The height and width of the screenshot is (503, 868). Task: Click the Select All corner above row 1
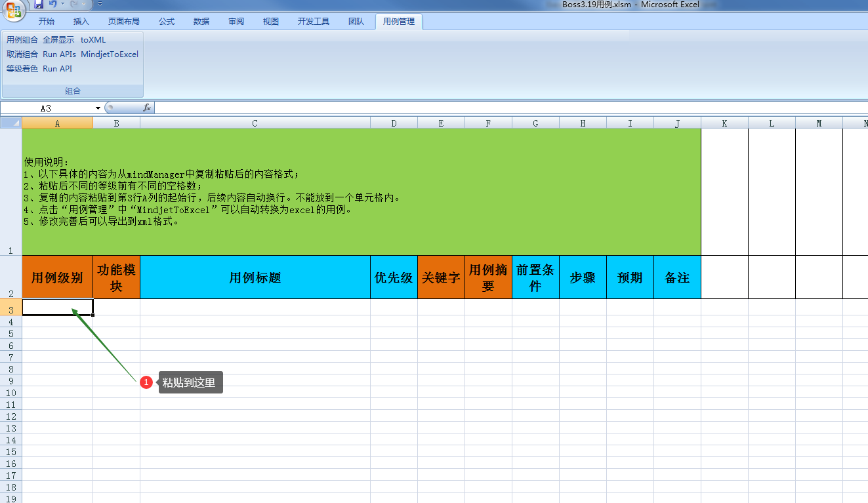pyautogui.click(x=10, y=123)
